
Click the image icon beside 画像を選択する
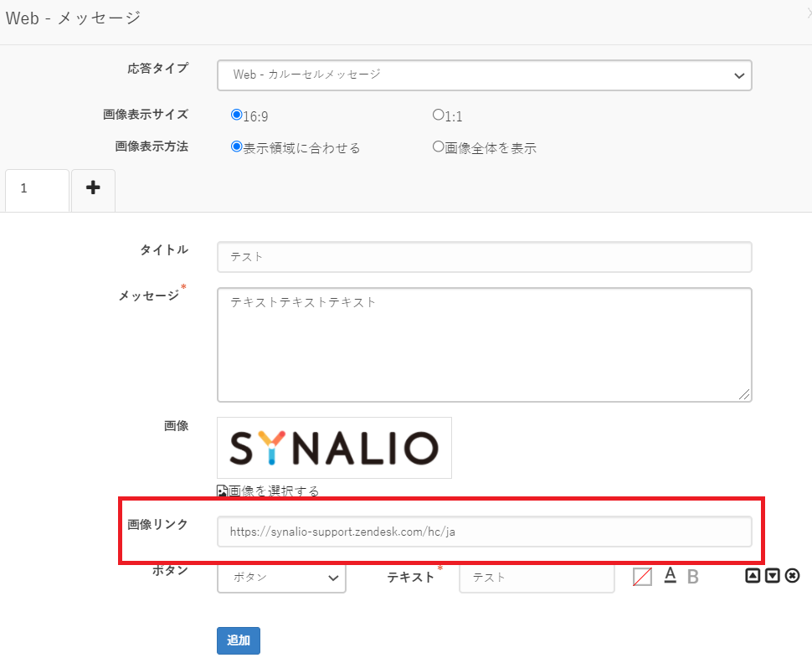click(222, 491)
